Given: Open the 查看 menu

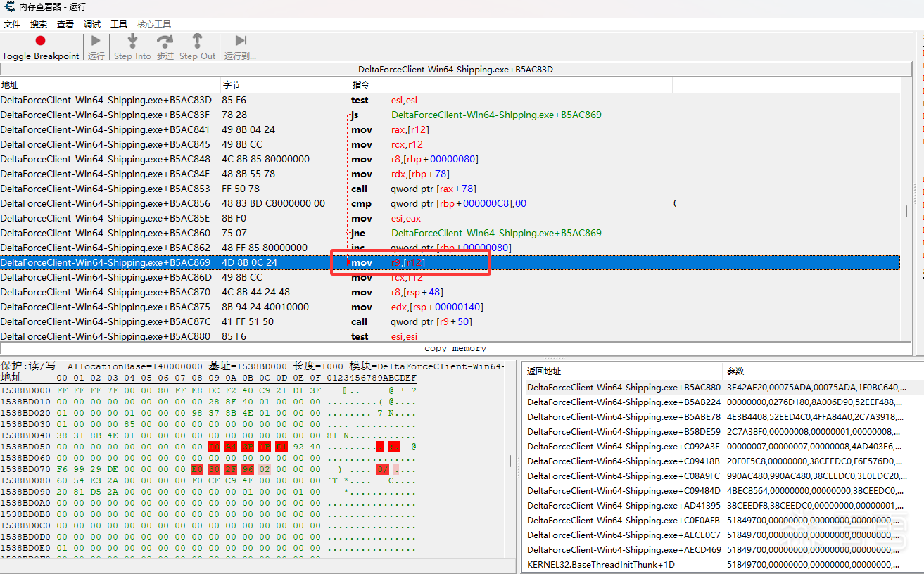Looking at the screenshot, I should pyautogui.click(x=65, y=25).
